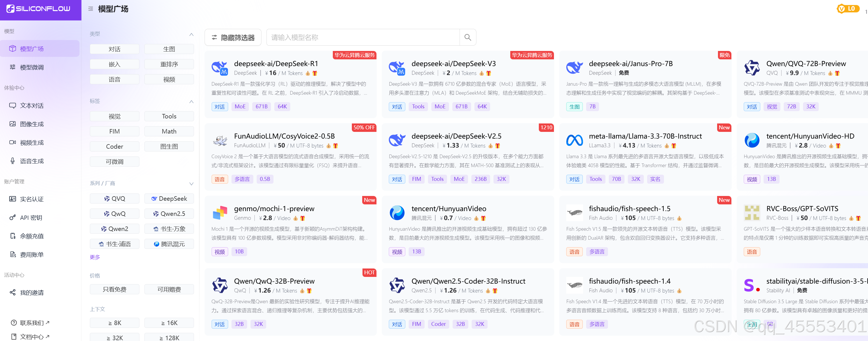Viewport: 868px width, 341px height.
Task: Click the sidebar collapse menu icon
Action: [91, 9]
